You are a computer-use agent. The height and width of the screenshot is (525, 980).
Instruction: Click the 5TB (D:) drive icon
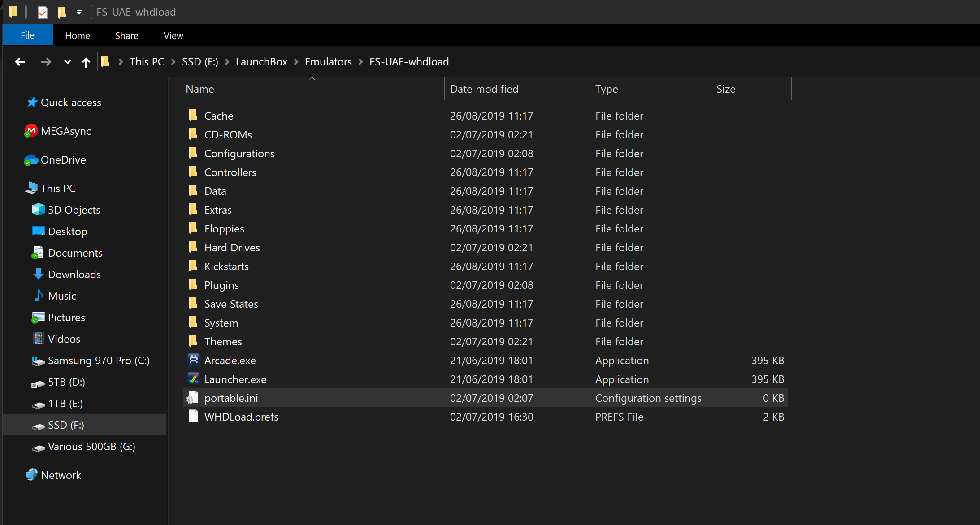click(x=38, y=383)
